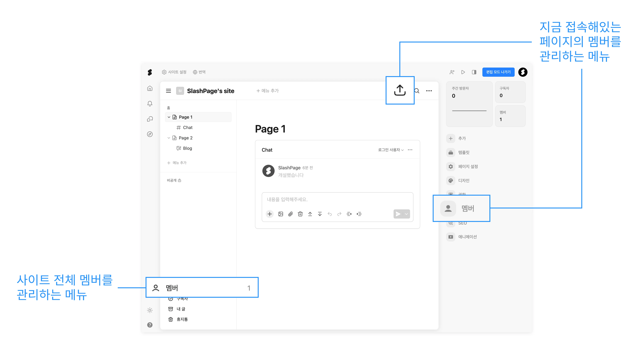Click the '구독자' count card
Image resolution: width=644 pixels, height=361 pixels.
(510, 92)
